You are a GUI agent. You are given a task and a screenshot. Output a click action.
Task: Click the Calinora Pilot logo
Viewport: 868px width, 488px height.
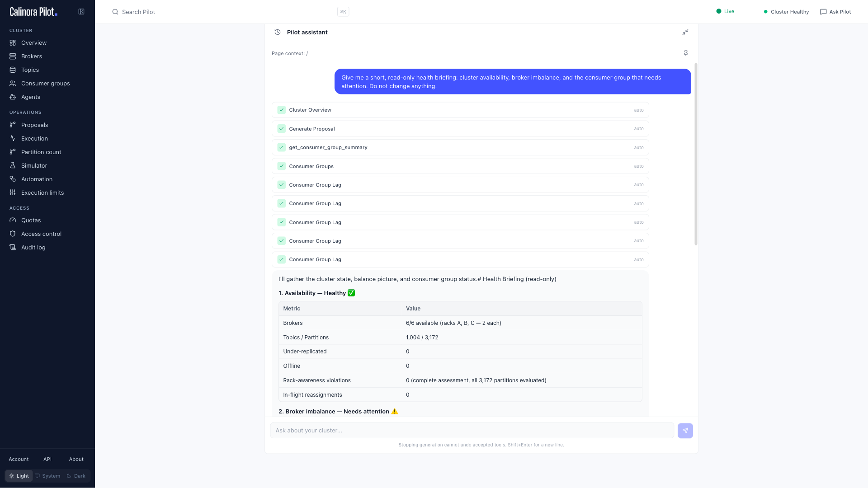(33, 12)
